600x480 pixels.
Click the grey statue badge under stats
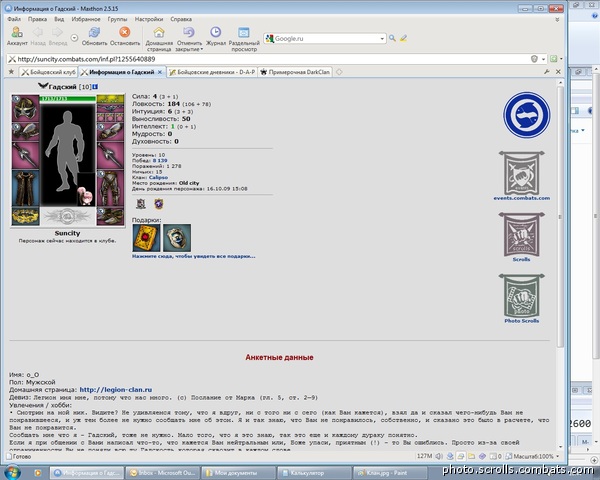click(x=141, y=204)
